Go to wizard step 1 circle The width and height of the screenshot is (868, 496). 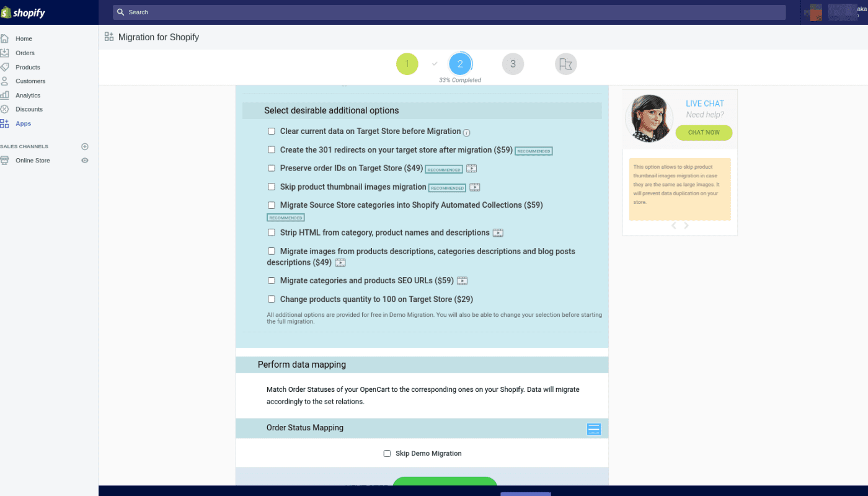(x=407, y=64)
